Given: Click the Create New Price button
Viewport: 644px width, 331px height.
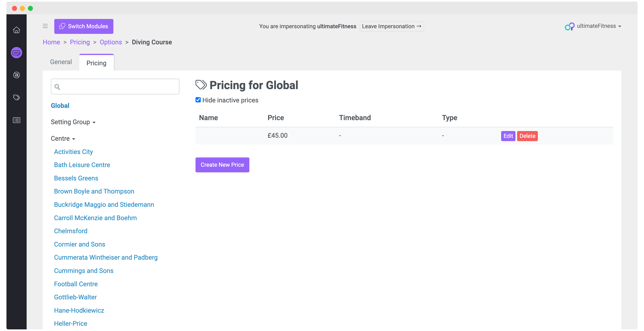Looking at the screenshot, I should 222,165.
